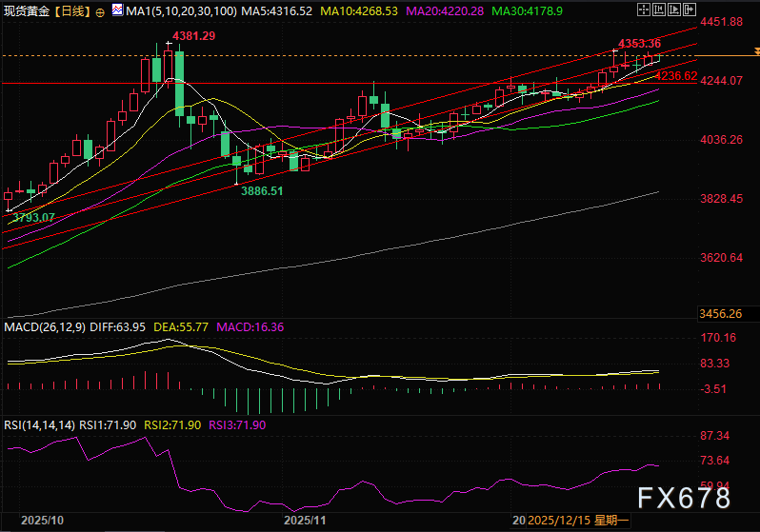Click the 4381.29 high price marker
The image size is (760, 532).
tap(192, 36)
